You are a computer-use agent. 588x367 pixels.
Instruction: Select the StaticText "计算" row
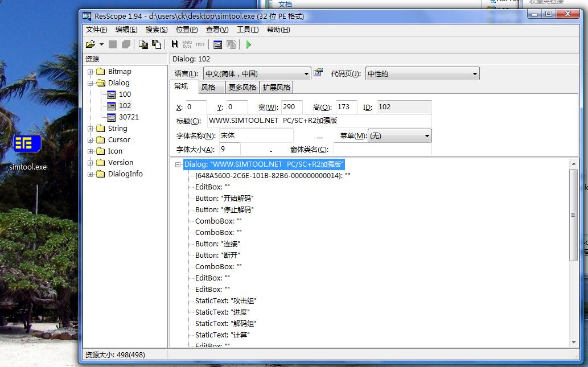coord(223,335)
